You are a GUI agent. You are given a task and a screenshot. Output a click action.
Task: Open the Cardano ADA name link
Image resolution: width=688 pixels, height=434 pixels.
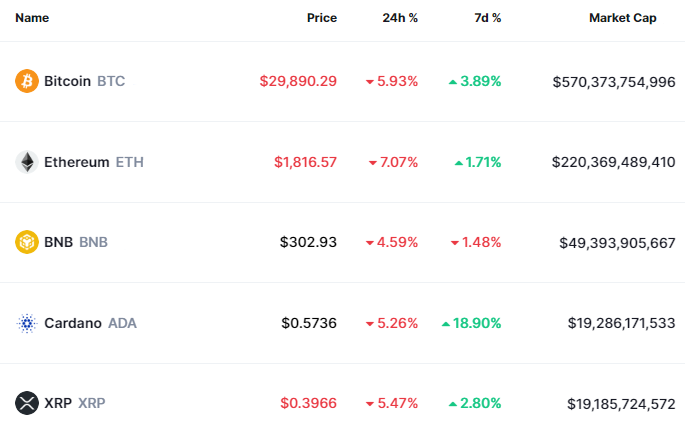[x=90, y=323]
